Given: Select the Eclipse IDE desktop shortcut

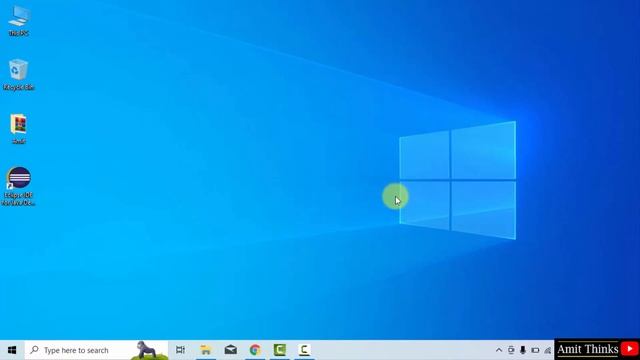Looking at the screenshot, I should tap(19, 186).
